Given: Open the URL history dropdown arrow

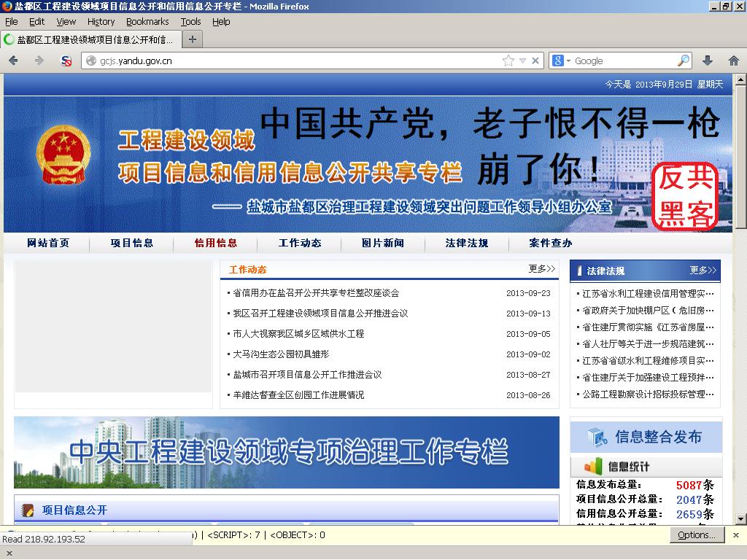Looking at the screenshot, I should coord(522,61).
